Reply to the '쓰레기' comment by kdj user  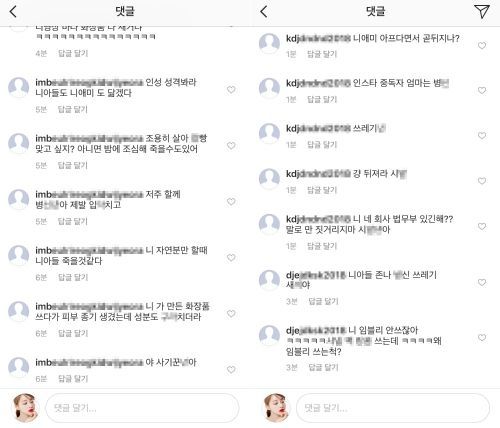pyautogui.click(x=322, y=145)
